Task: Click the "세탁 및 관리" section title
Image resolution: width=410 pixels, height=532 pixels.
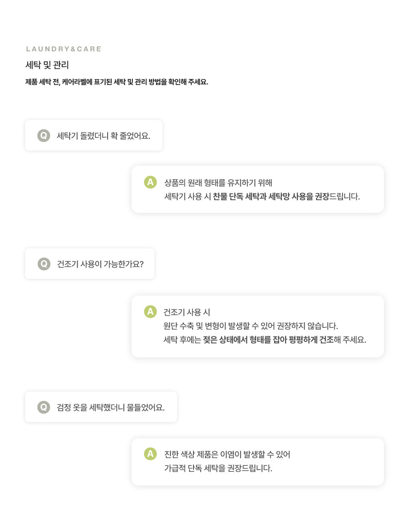Action: tap(47, 65)
